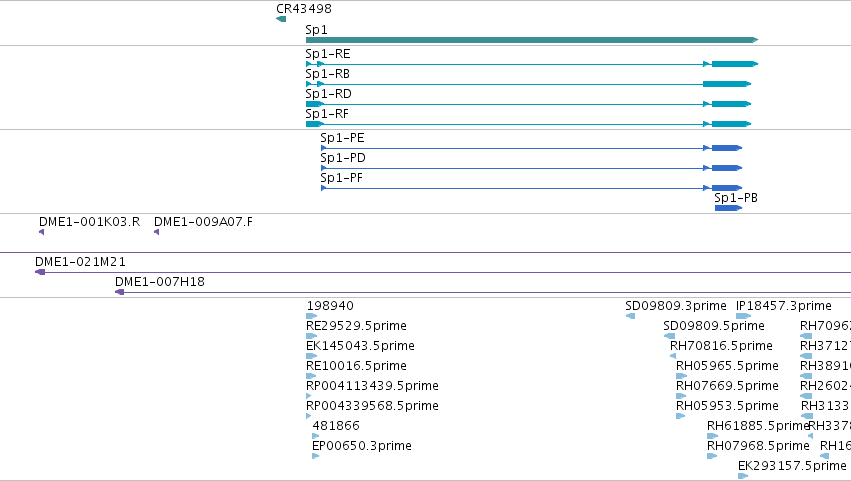Click the RE29529.5prime label

[357, 326]
